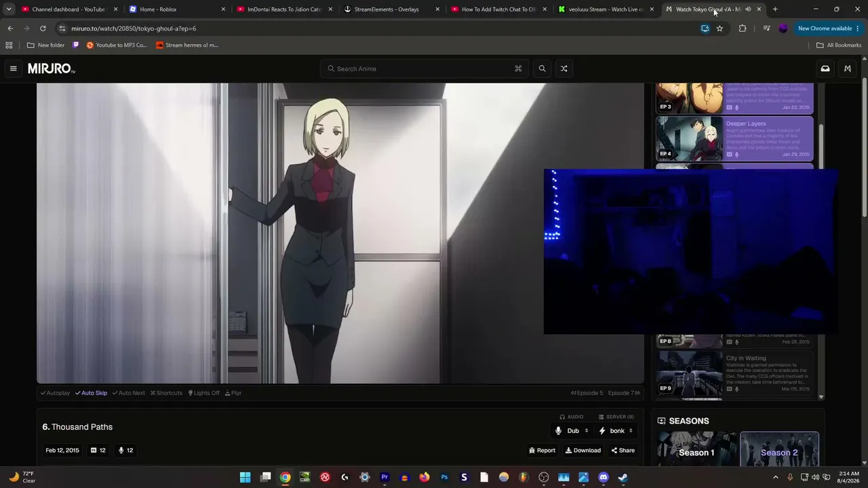The height and width of the screenshot is (488, 868).
Task: Open the bonk server dropdown
Action: (616, 431)
